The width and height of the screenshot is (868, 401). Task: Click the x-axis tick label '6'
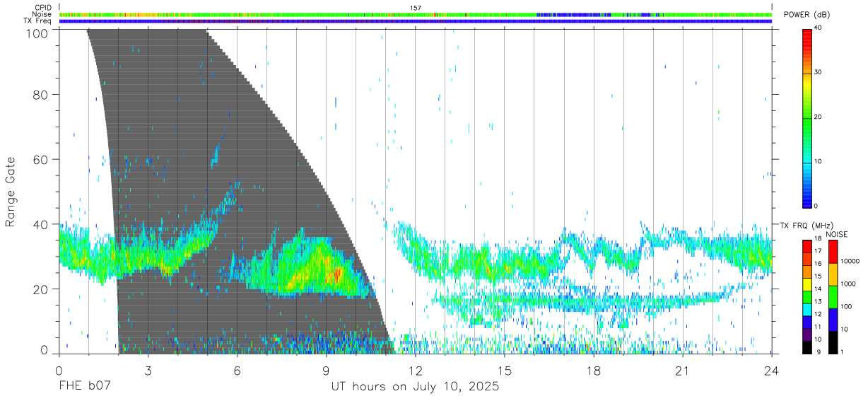click(237, 371)
